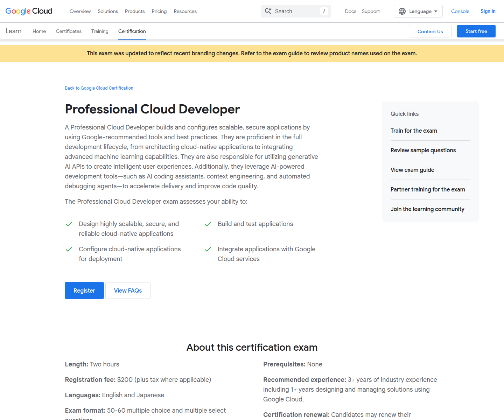Open the Products menu
Viewport: 504px width, 420px height.
pyautogui.click(x=135, y=11)
